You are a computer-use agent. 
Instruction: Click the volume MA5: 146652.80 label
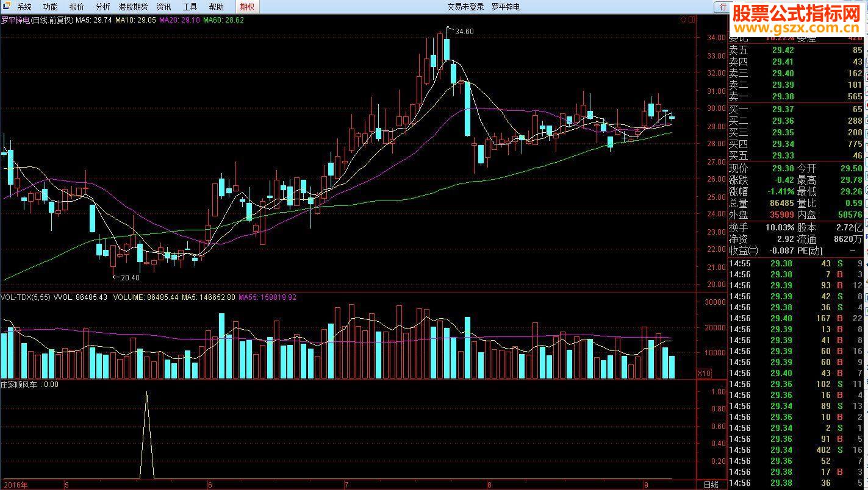pos(209,297)
